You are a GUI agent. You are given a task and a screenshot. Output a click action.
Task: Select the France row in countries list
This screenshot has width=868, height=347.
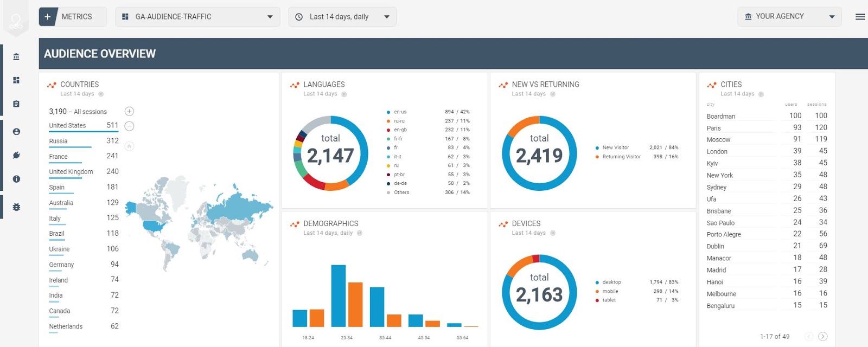pos(84,157)
